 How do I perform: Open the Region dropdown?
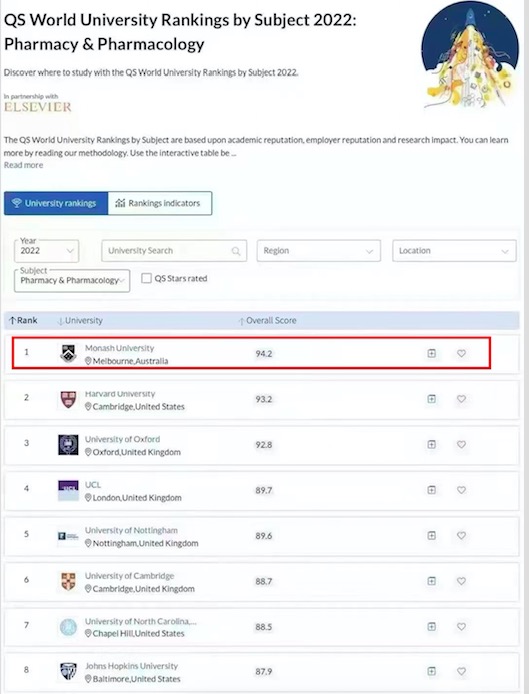(x=319, y=251)
